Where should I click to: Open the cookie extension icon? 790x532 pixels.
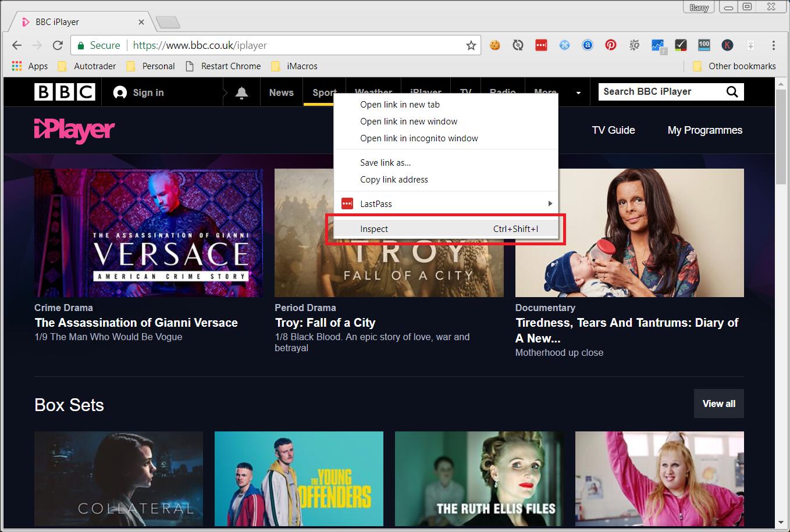(495, 45)
